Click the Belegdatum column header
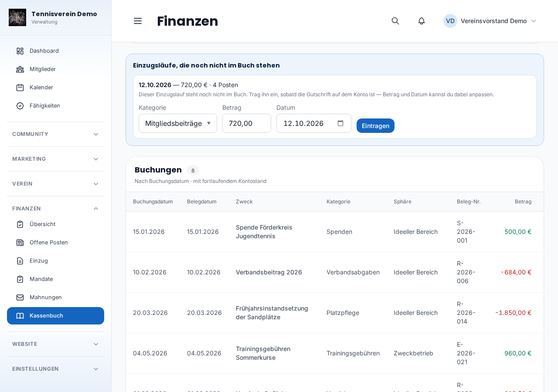The height and width of the screenshot is (392, 558). (x=202, y=202)
